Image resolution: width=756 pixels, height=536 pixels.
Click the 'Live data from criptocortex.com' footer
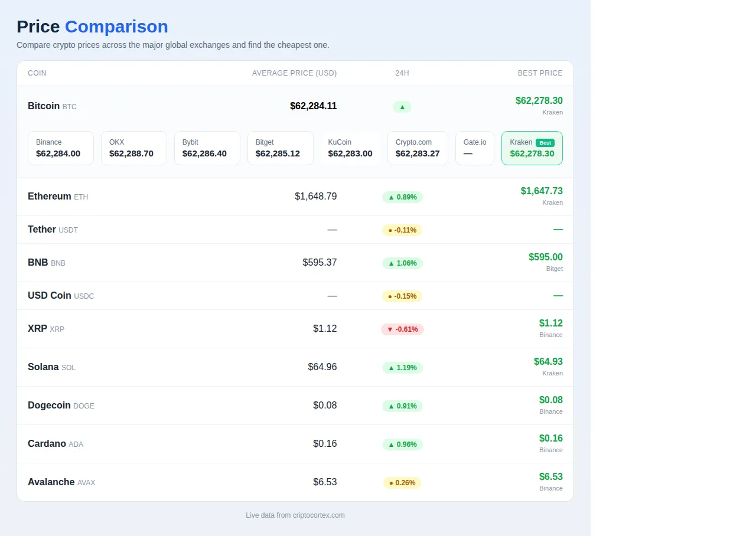click(x=295, y=515)
